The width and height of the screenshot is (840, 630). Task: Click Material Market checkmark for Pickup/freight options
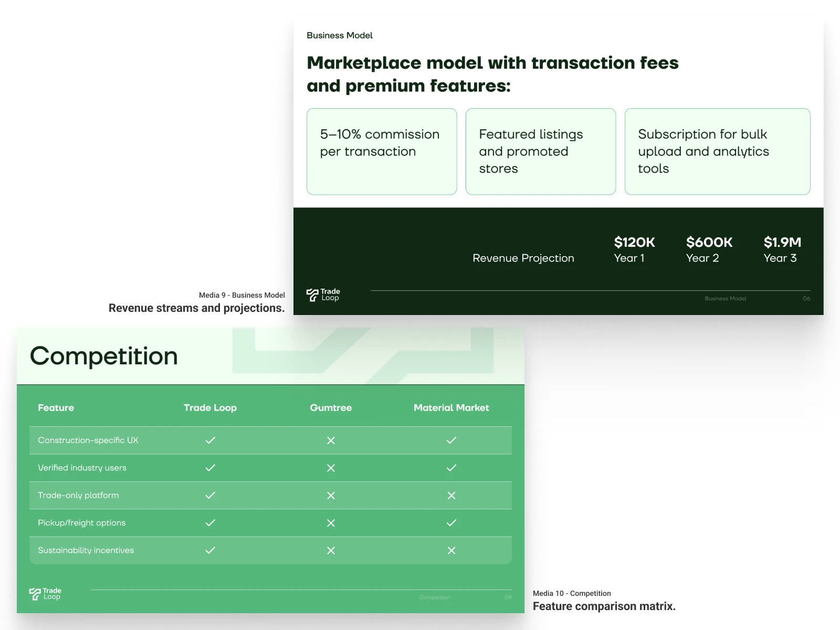coord(451,523)
